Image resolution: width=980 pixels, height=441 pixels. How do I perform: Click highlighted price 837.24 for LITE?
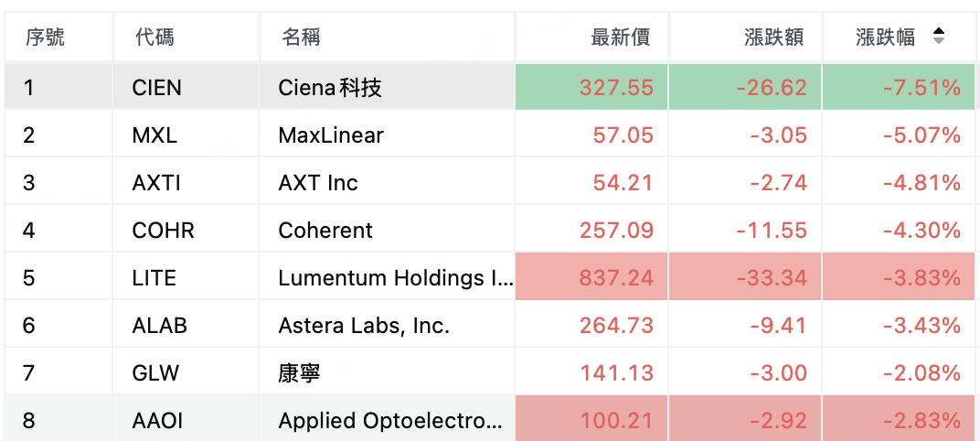pyautogui.click(x=591, y=276)
